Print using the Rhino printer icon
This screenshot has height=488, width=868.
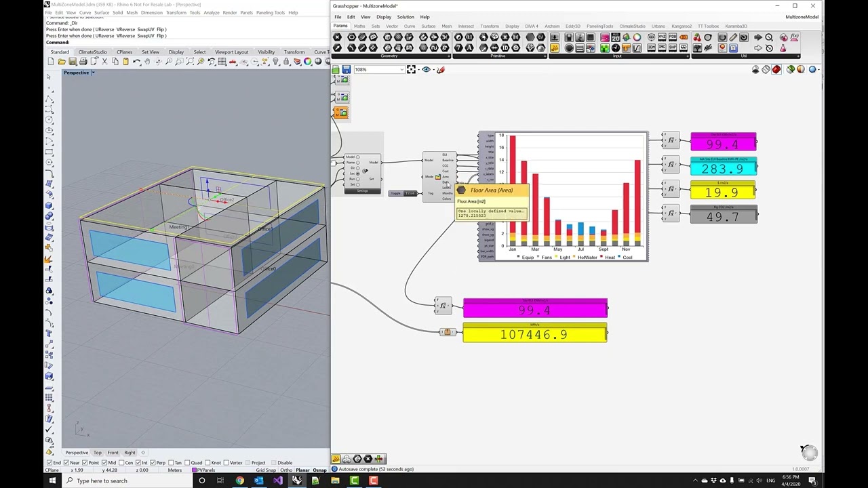point(83,62)
